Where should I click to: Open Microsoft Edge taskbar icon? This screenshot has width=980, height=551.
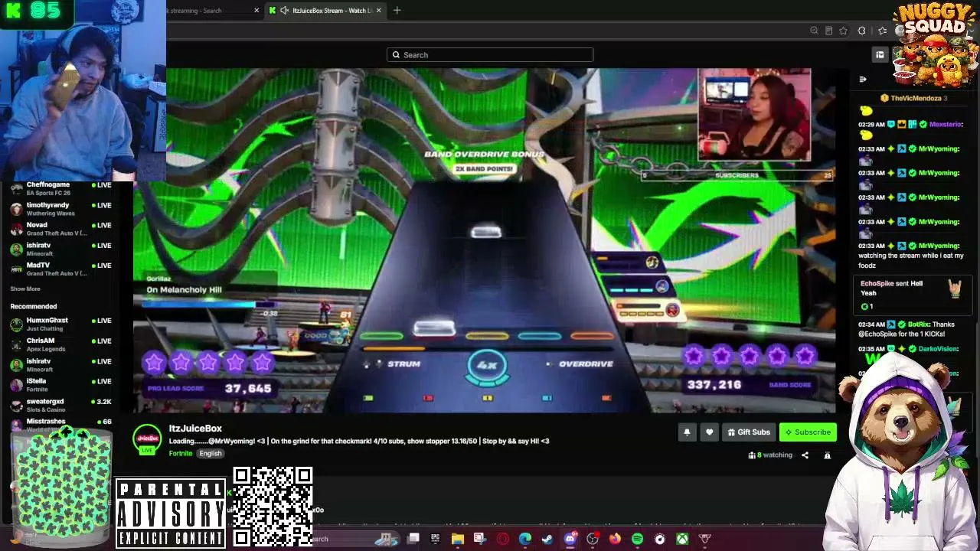(x=525, y=539)
